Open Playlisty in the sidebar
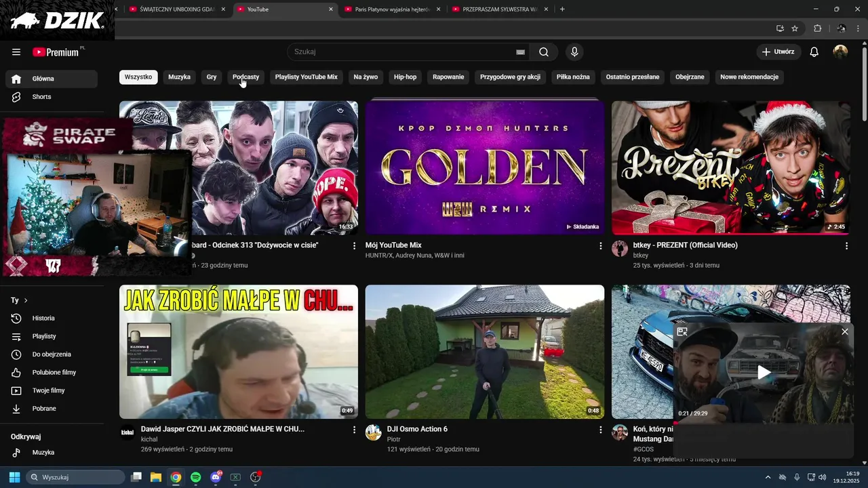 52,337
